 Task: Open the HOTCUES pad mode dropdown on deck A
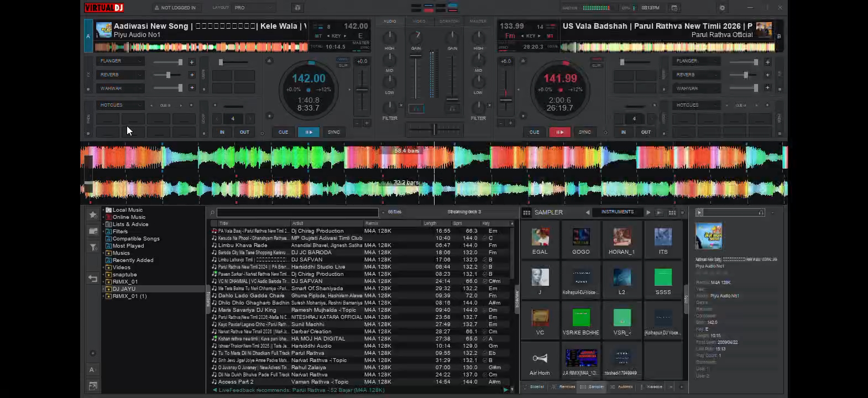pos(121,105)
